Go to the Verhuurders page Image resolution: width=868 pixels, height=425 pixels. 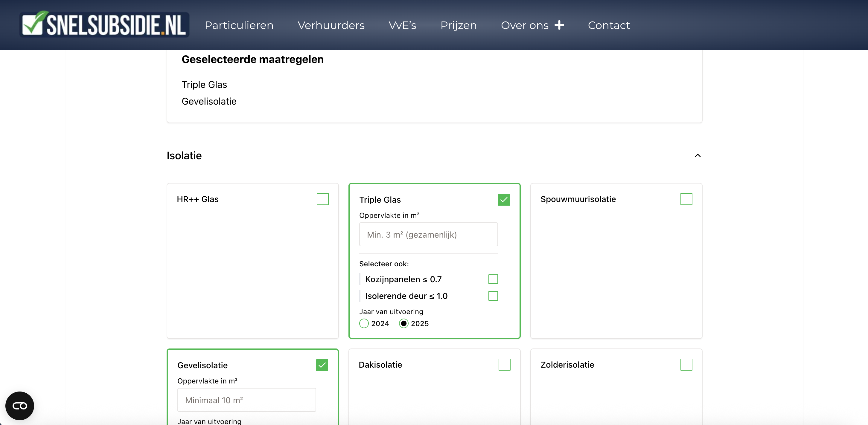[331, 25]
